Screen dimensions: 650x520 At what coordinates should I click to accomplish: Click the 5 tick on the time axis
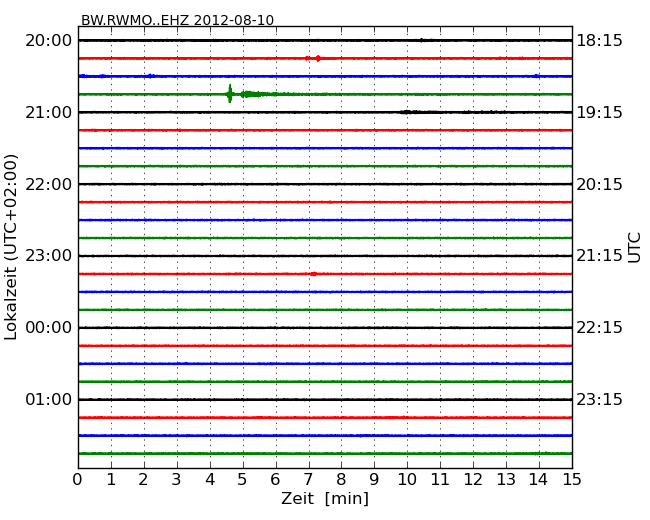243,479
